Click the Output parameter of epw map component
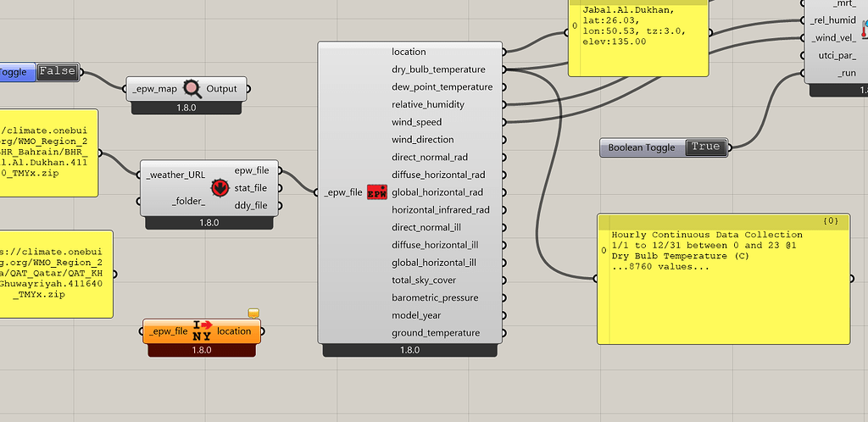The height and width of the screenshot is (422, 868). click(221, 88)
